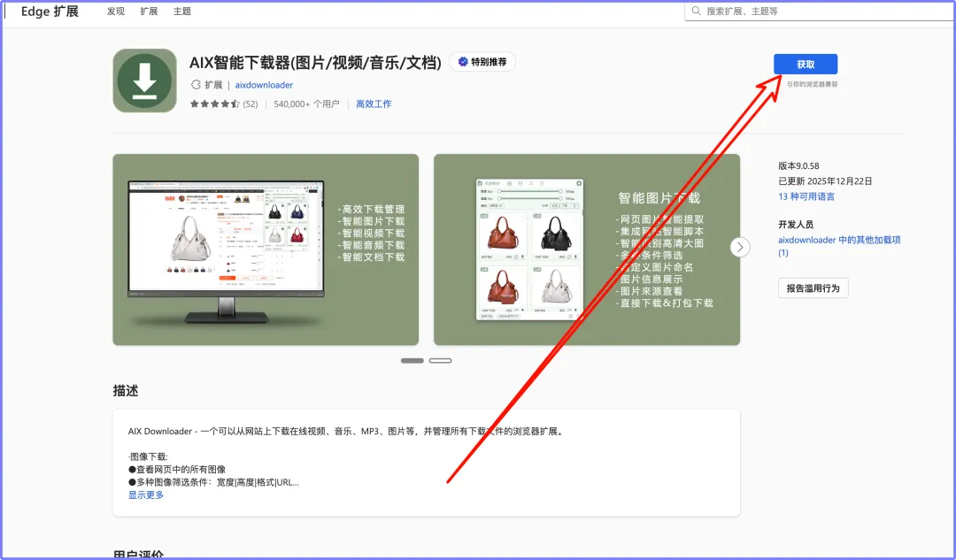
Task: Click the 已更新 2025年12月22日 text
Action: (x=825, y=181)
